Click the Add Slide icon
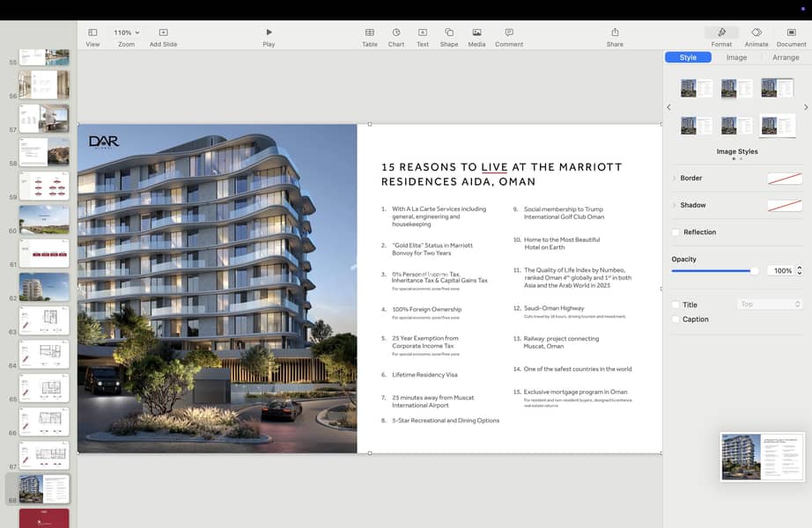 pos(163,32)
